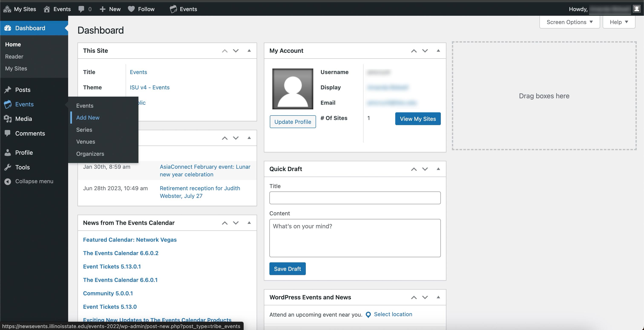Image resolution: width=644 pixels, height=330 pixels.
Task: Click the profile avatar image in My Account
Action: [x=292, y=89]
